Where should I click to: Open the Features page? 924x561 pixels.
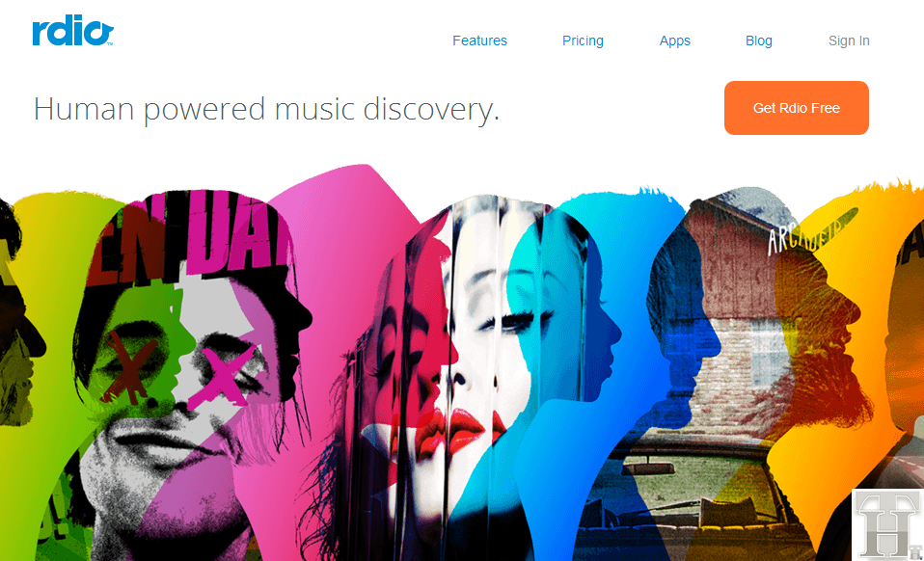click(x=479, y=40)
